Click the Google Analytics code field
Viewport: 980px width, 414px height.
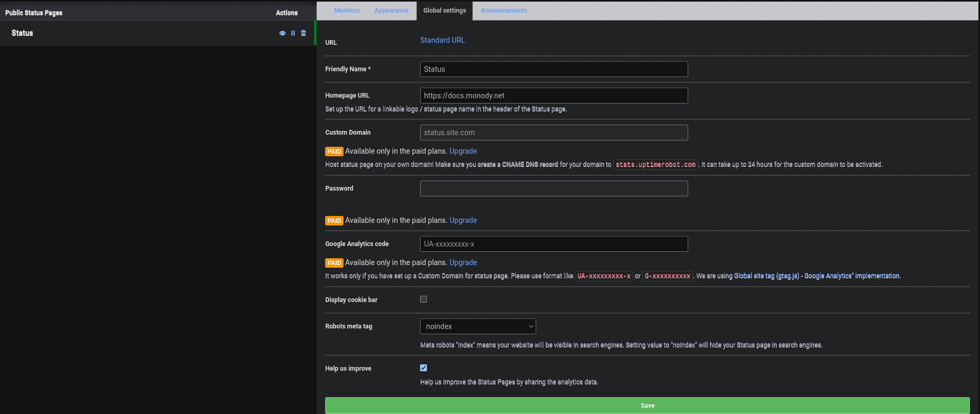(x=554, y=244)
